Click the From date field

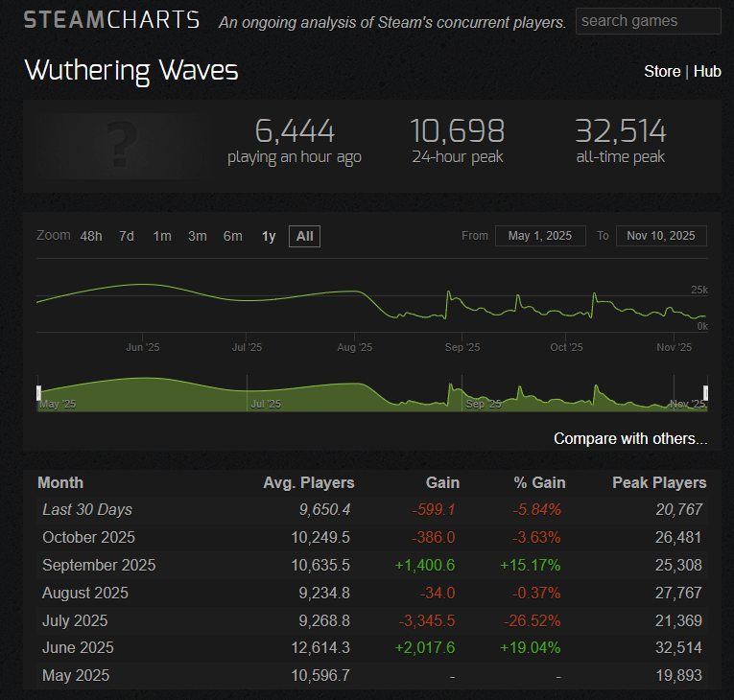click(x=540, y=236)
